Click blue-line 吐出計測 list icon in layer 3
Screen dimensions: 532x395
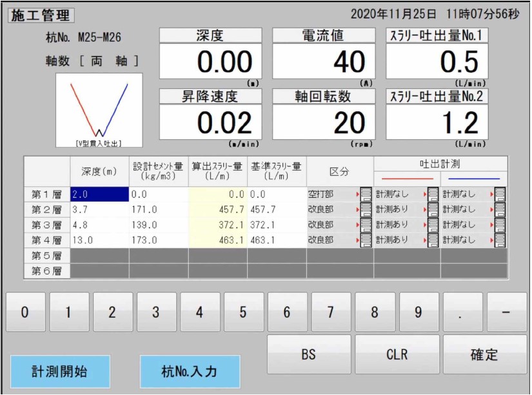pos(500,225)
